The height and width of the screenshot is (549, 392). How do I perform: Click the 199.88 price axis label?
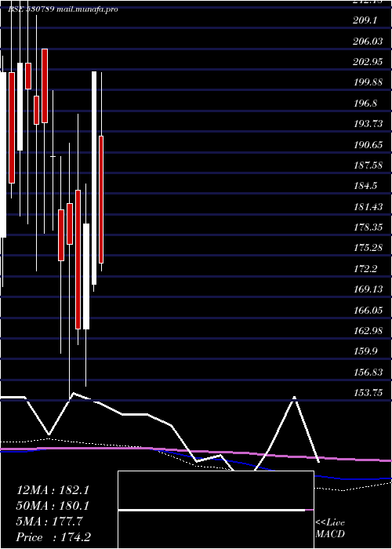point(368,82)
